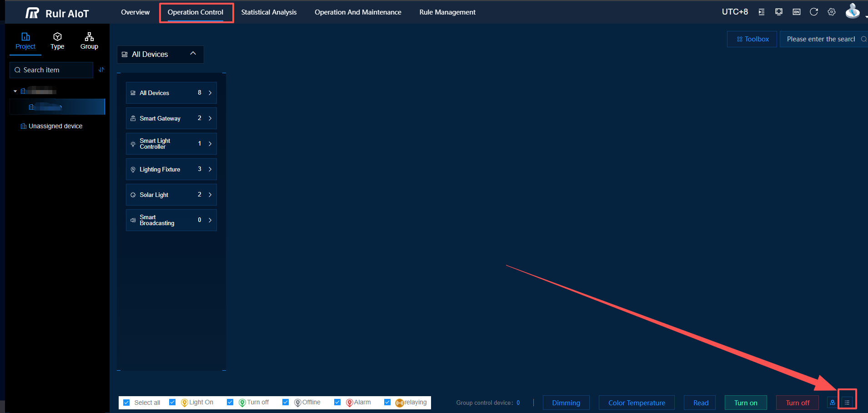Switch to the Group tab in sidebar
This screenshot has width=868, height=413.
pyautogui.click(x=89, y=41)
